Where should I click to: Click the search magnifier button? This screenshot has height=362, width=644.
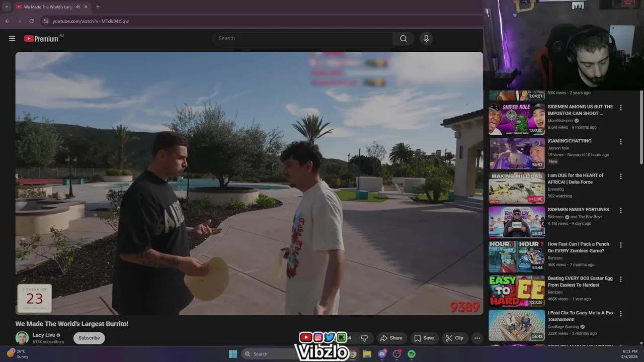pyautogui.click(x=404, y=39)
